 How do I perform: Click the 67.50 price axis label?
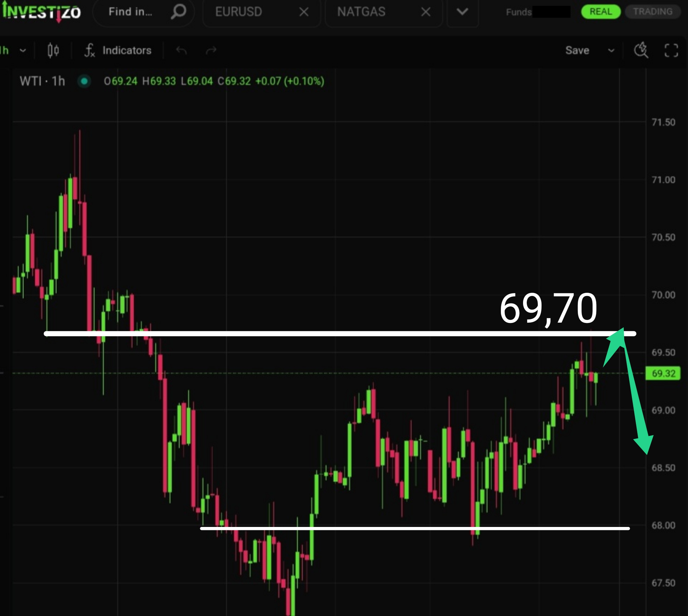pyautogui.click(x=663, y=583)
